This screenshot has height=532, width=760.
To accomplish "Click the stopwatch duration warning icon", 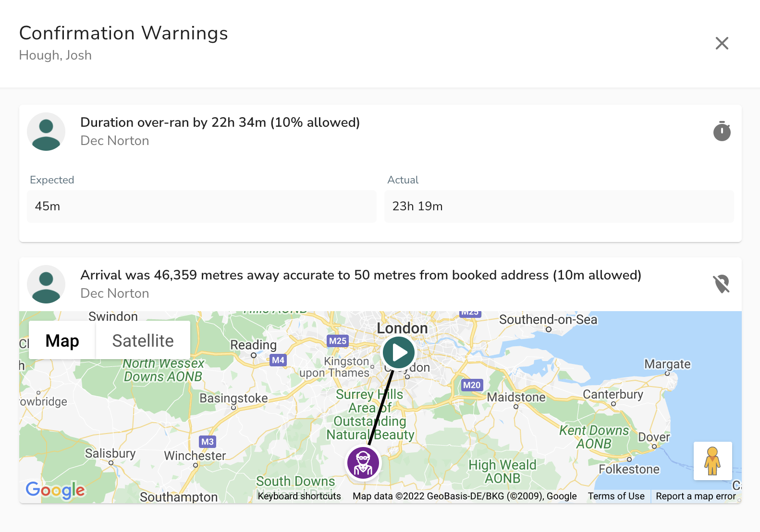I will click(x=722, y=131).
